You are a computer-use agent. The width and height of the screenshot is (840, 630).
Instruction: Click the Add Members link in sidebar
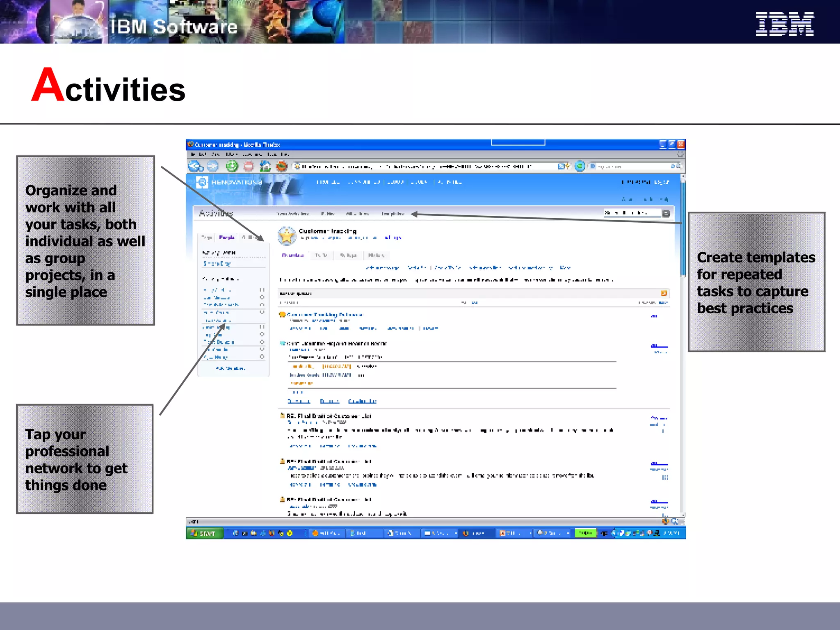231,368
